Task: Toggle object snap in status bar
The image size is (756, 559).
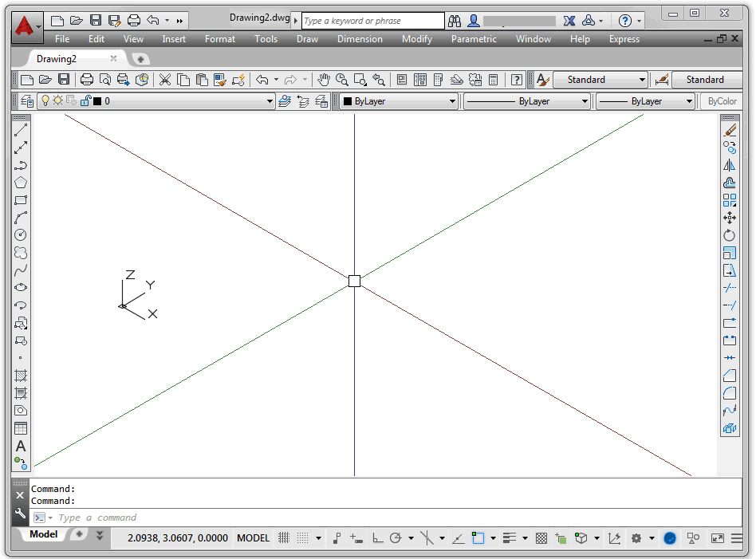Action: coord(478,538)
